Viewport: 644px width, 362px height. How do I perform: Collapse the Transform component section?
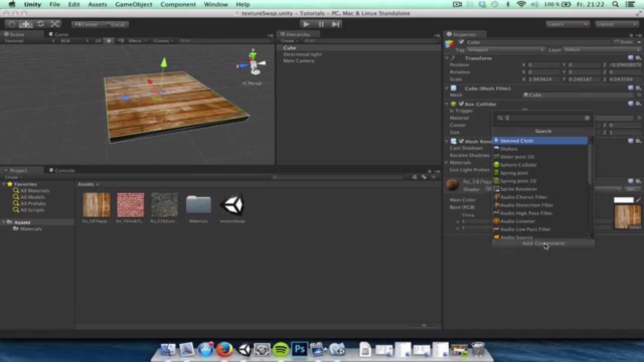click(x=447, y=58)
